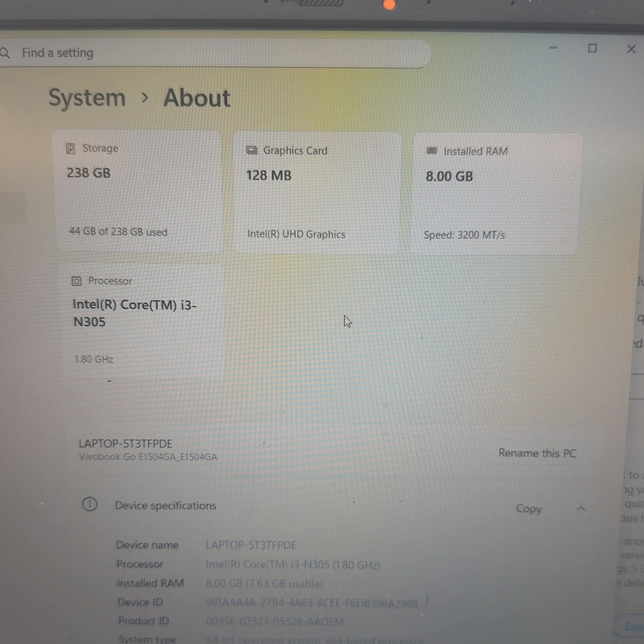This screenshot has width=644, height=644.
Task: Click the Processor chip icon
Action: pos(77,281)
